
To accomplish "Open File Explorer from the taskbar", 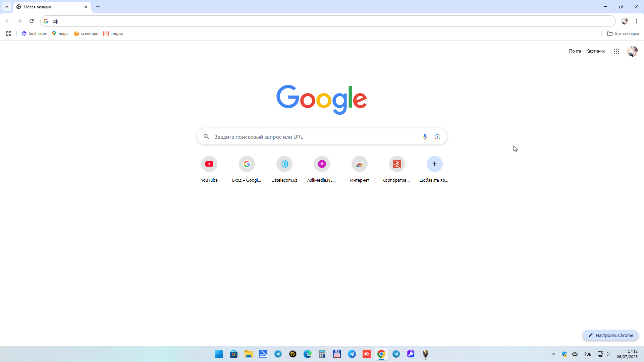I will click(x=249, y=354).
